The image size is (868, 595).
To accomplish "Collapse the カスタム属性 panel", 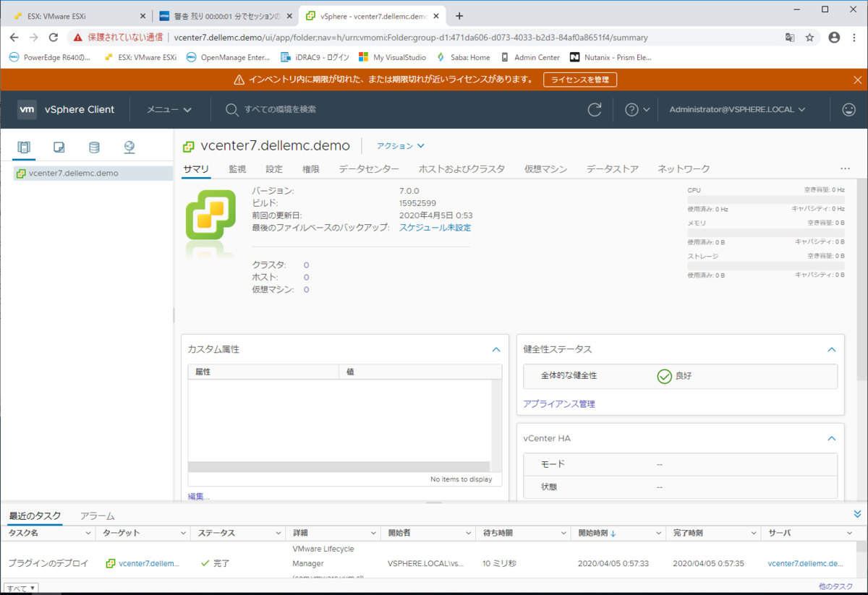I will pyautogui.click(x=496, y=349).
